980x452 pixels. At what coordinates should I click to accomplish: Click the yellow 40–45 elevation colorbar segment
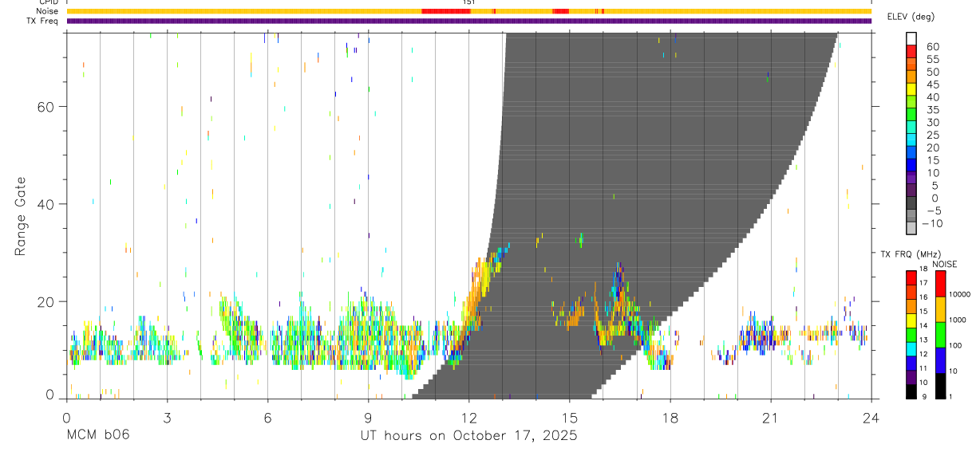(911, 90)
